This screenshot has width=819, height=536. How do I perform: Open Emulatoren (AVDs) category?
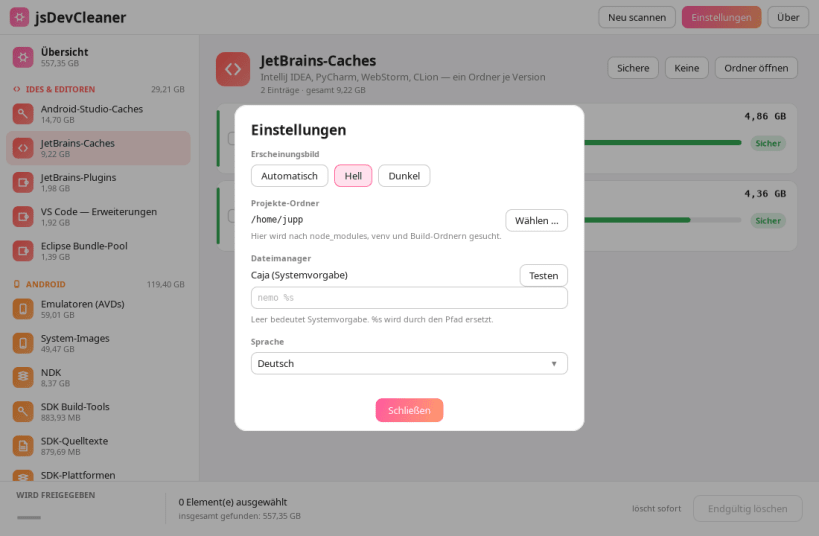(x=98, y=309)
